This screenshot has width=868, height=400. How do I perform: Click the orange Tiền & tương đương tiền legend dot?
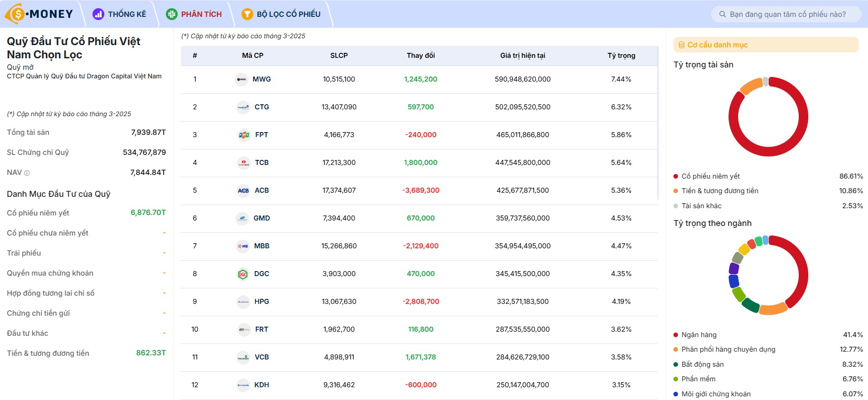tap(676, 191)
